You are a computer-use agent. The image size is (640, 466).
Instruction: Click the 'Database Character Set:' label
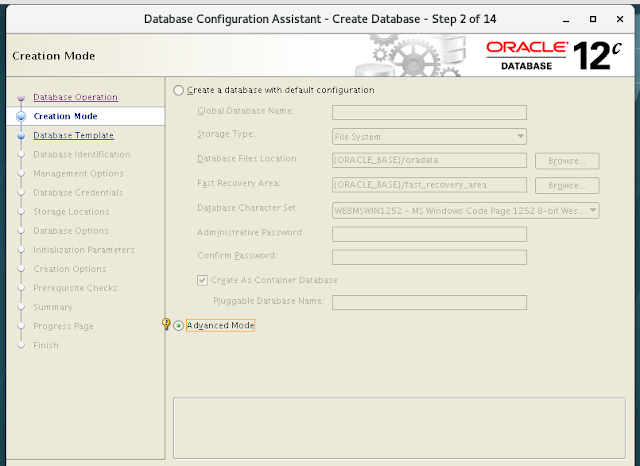pos(247,208)
